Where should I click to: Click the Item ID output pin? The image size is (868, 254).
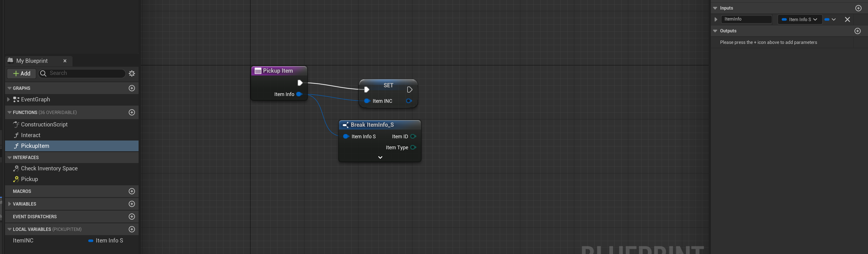[x=413, y=137]
